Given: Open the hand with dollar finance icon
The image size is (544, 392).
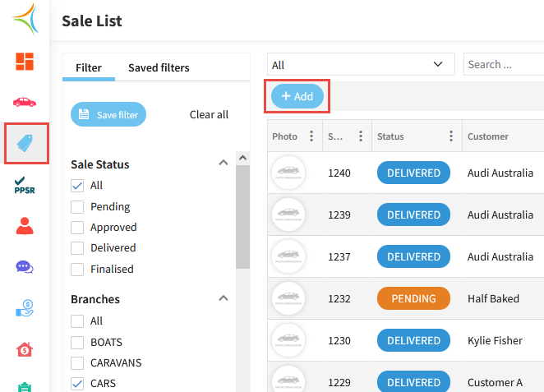Looking at the screenshot, I should point(25,309).
